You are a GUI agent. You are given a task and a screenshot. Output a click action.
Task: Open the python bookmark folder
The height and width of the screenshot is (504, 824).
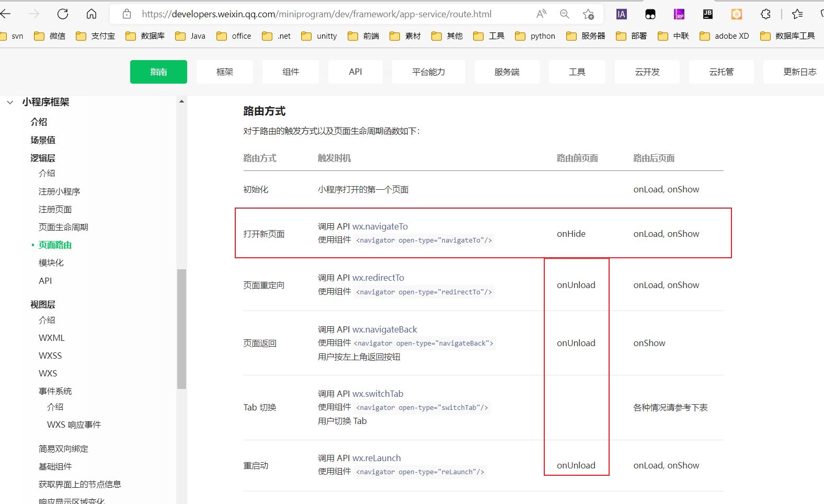pos(535,36)
